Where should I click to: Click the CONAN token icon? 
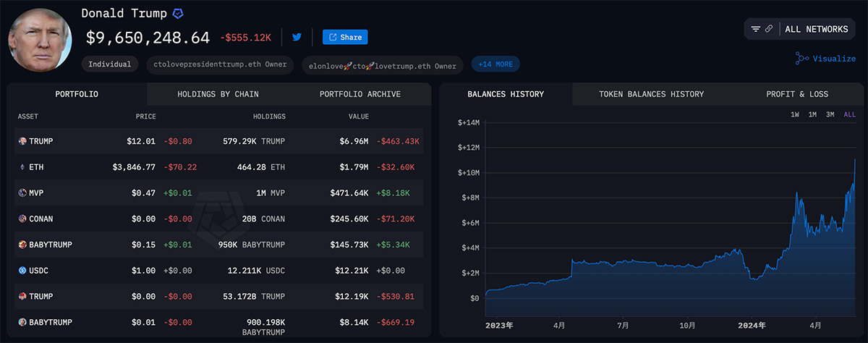22,219
